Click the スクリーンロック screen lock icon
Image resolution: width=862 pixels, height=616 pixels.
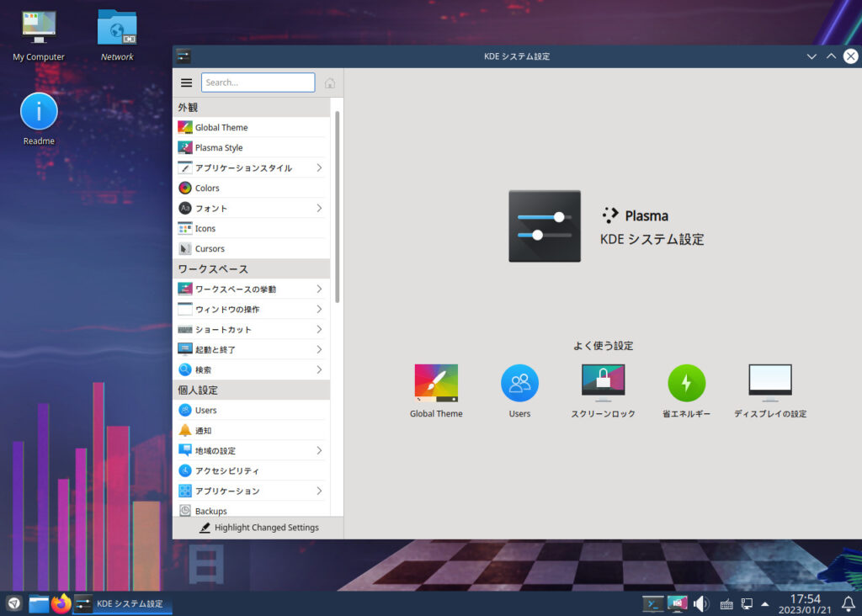pos(603,384)
